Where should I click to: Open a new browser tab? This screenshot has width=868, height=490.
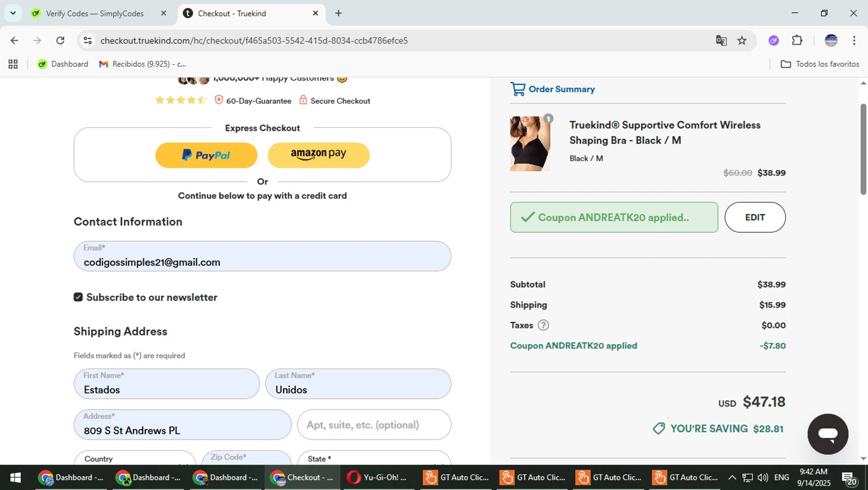[339, 13]
